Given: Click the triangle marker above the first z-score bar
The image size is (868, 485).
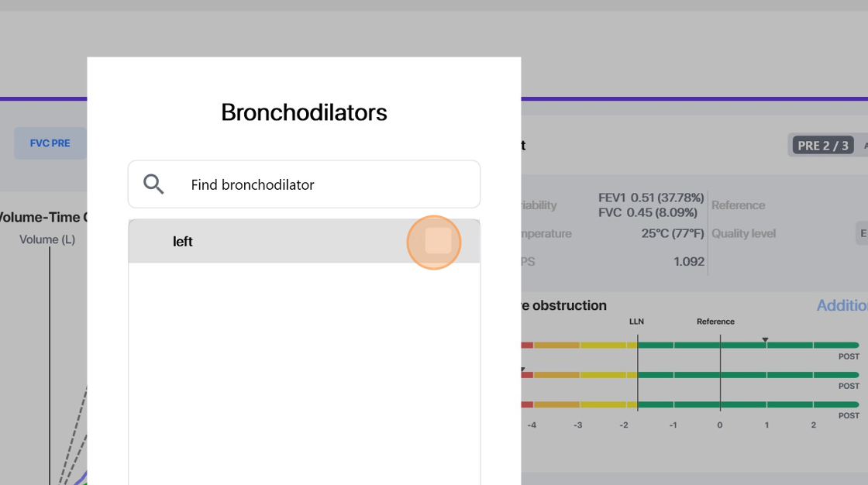Looking at the screenshot, I should [765, 339].
